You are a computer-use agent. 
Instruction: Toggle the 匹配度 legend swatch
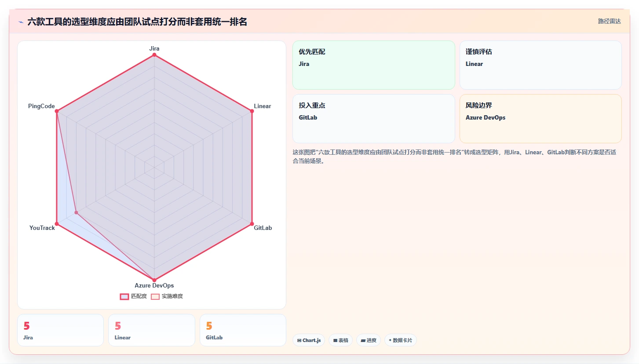click(124, 296)
